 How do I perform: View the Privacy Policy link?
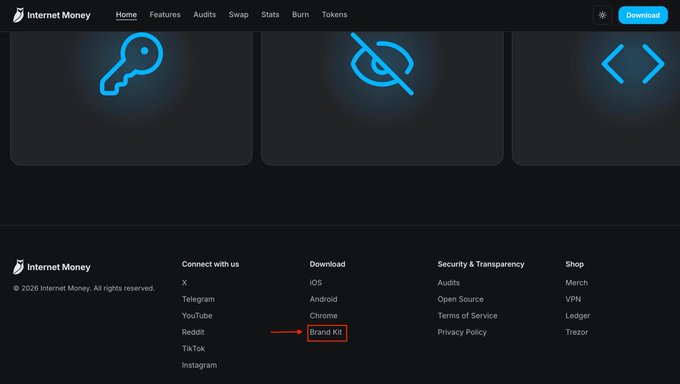click(x=462, y=332)
